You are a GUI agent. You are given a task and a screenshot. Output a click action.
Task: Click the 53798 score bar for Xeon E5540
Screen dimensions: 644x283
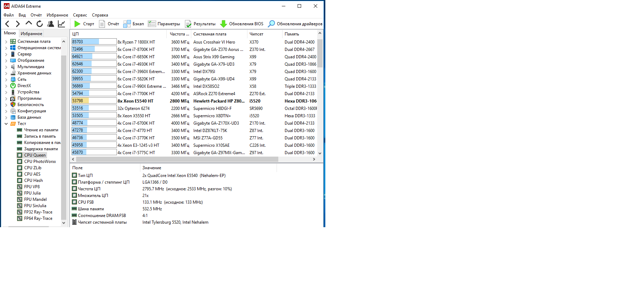coord(94,101)
